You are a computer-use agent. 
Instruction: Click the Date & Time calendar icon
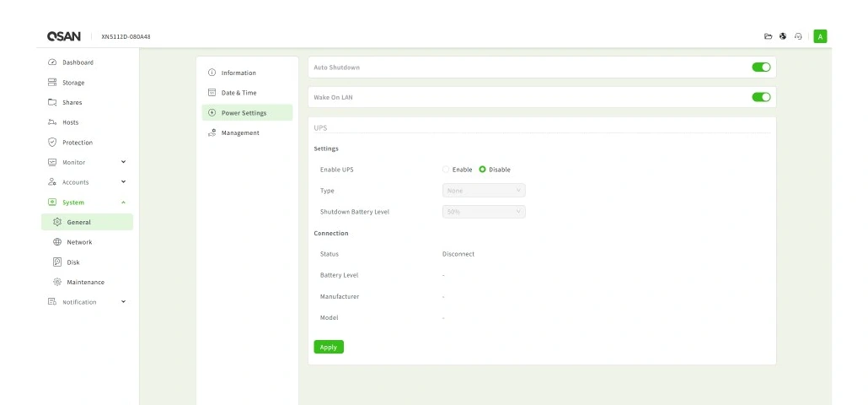[212, 93]
